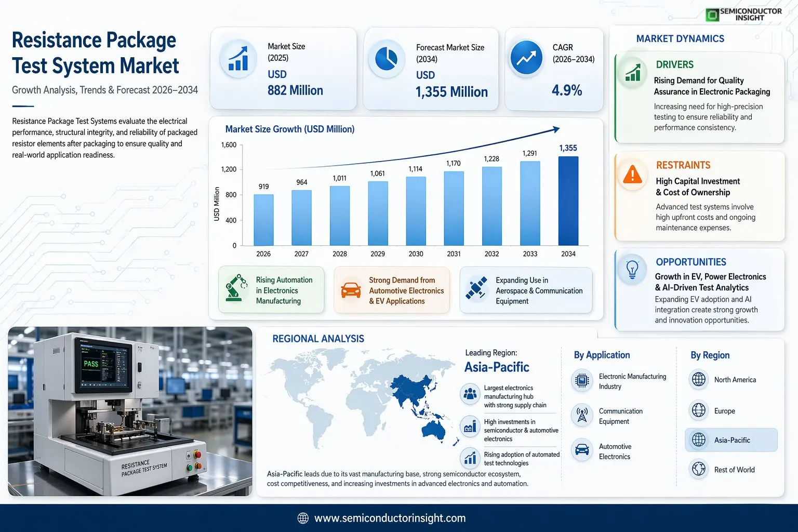Click the robot arm automation icon
Viewport: 798px width, 532px height.
(237, 288)
